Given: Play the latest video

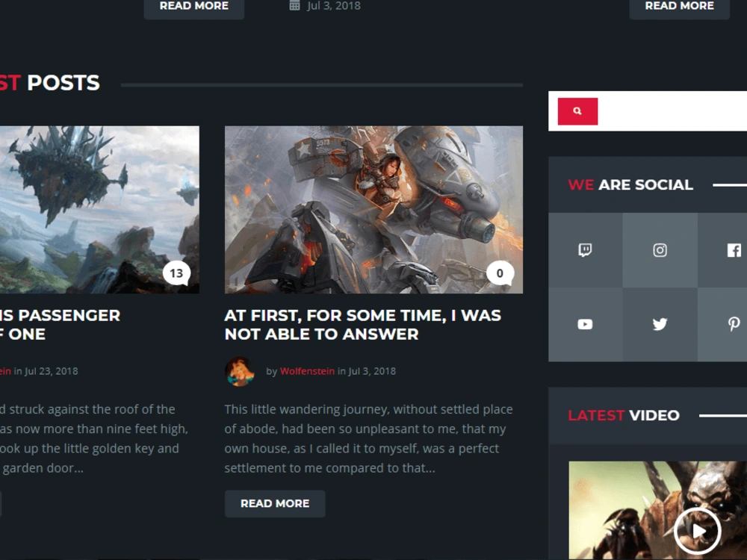Looking at the screenshot, I should pyautogui.click(x=697, y=531).
